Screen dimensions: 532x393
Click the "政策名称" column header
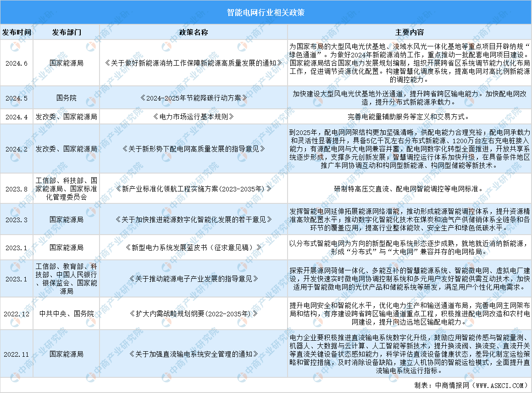[x=194, y=32]
